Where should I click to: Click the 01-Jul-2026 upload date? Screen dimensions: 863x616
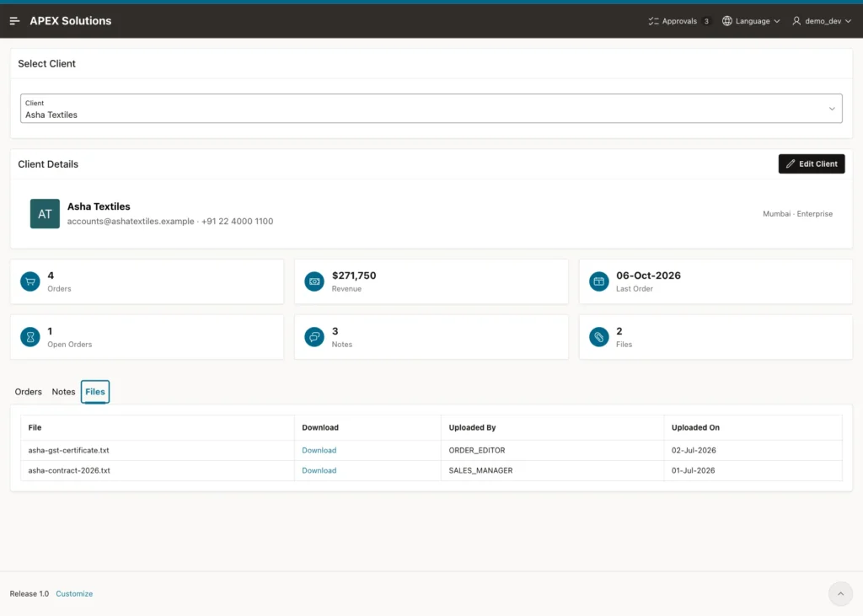click(x=693, y=471)
